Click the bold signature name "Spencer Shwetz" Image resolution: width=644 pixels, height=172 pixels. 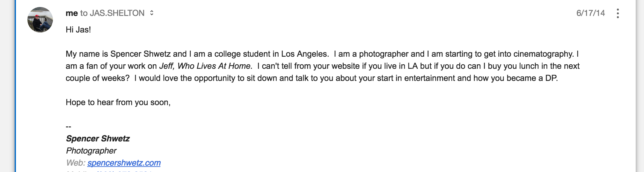tap(98, 139)
